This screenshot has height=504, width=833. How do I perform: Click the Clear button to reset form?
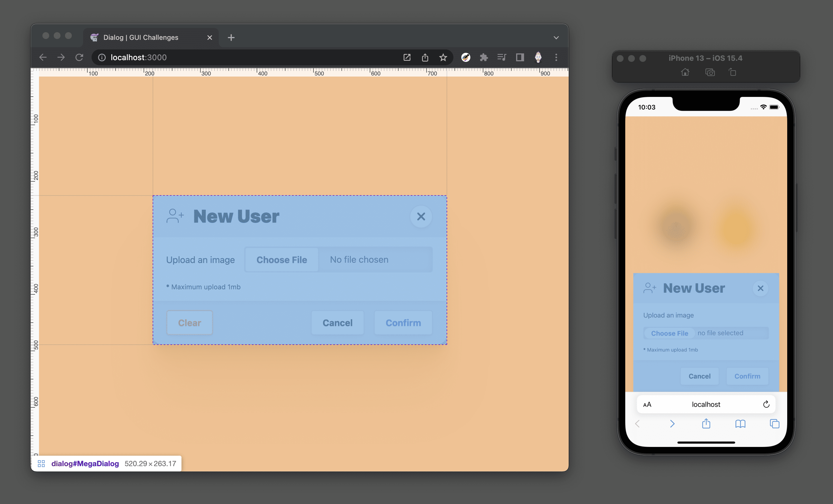[189, 323]
